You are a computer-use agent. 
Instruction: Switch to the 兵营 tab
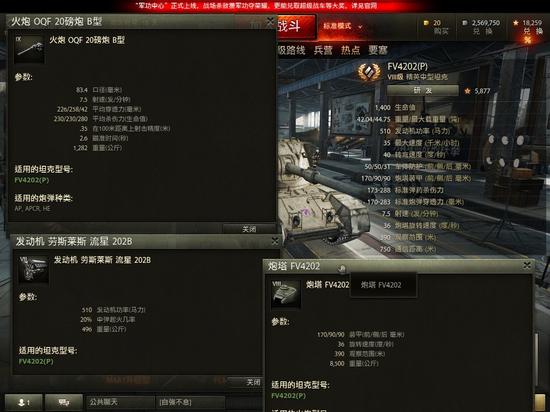[323, 50]
